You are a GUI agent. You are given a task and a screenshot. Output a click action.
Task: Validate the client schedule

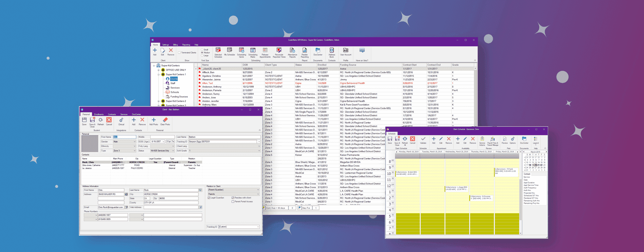[423, 140]
